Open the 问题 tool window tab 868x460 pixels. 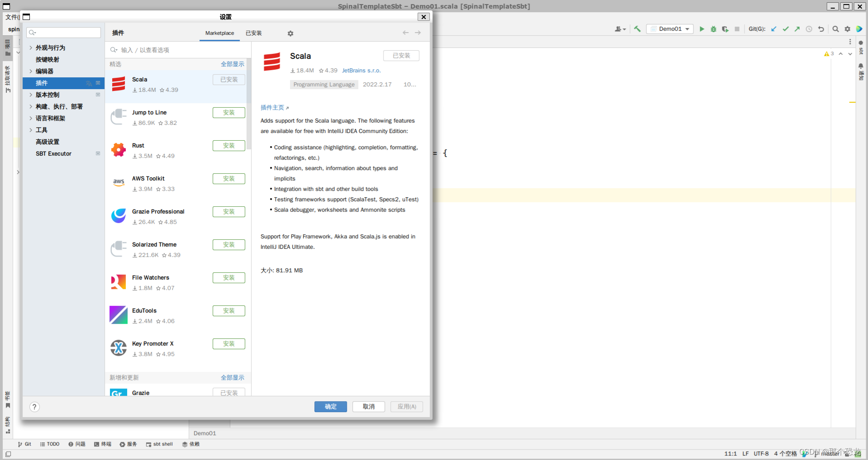[x=77, y=444]
